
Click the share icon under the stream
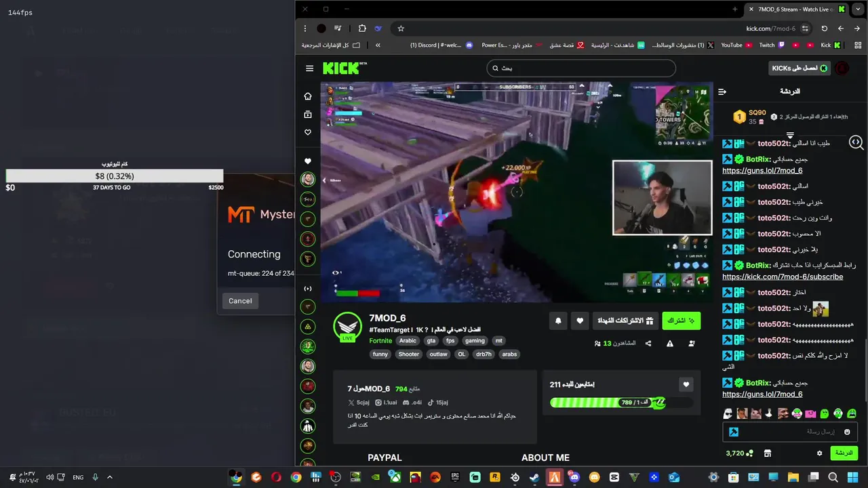click(648, 344)
